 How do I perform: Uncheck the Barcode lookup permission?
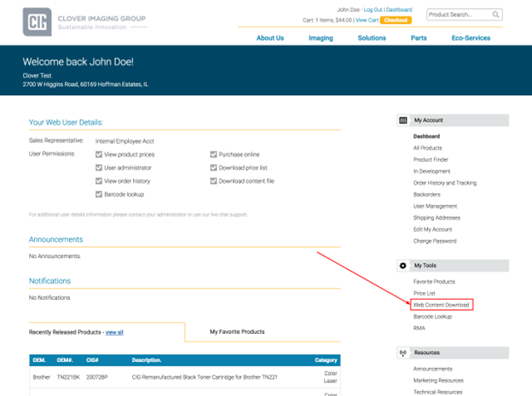tap(99, 194)
